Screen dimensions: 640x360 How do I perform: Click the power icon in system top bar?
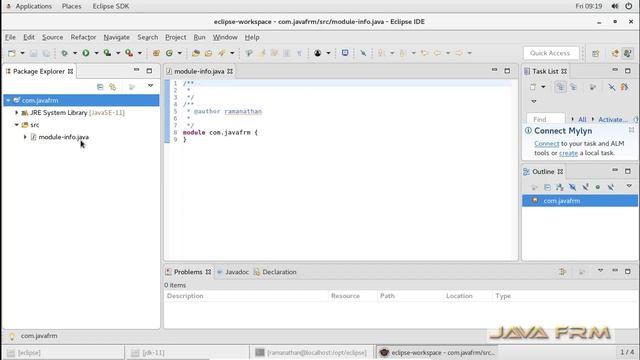tap(629, 6)
